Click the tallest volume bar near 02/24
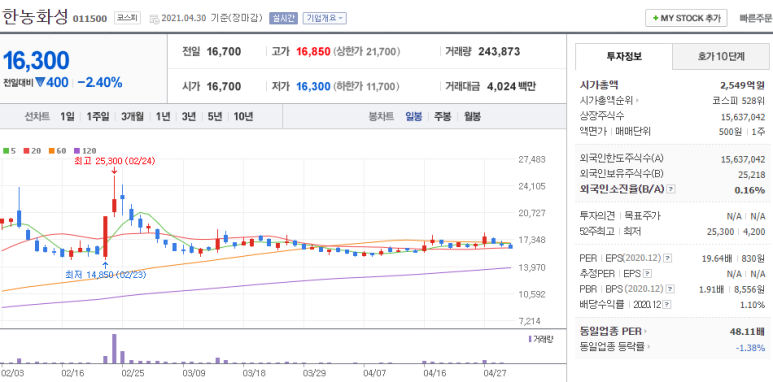Image resolution: width=773 pixels, height=382 pixels. tap(114, 349)
